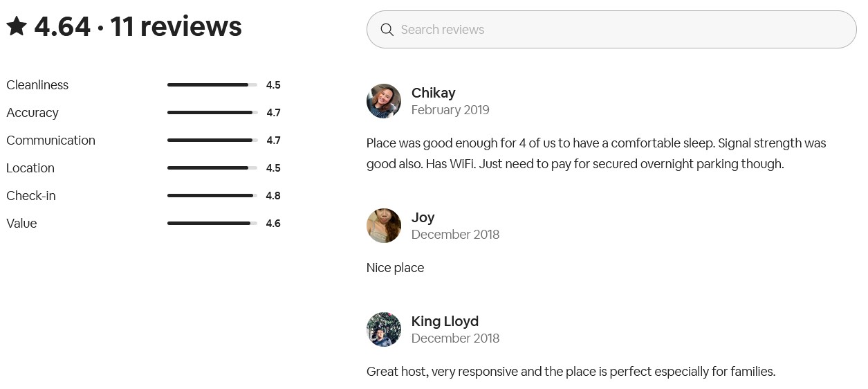Viewport: 868px width, 389px height.
Task: Click the Search reviews input field
Action: pyautogui.click(x=622, y=30)
